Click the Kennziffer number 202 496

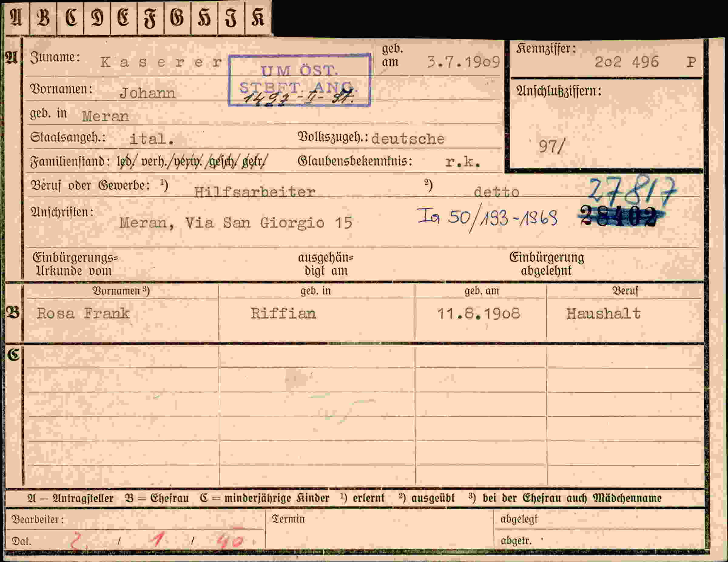click(627, 62)
